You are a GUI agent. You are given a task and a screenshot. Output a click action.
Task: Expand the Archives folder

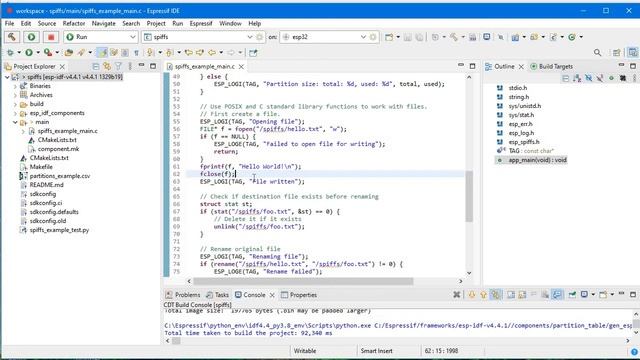16,95
